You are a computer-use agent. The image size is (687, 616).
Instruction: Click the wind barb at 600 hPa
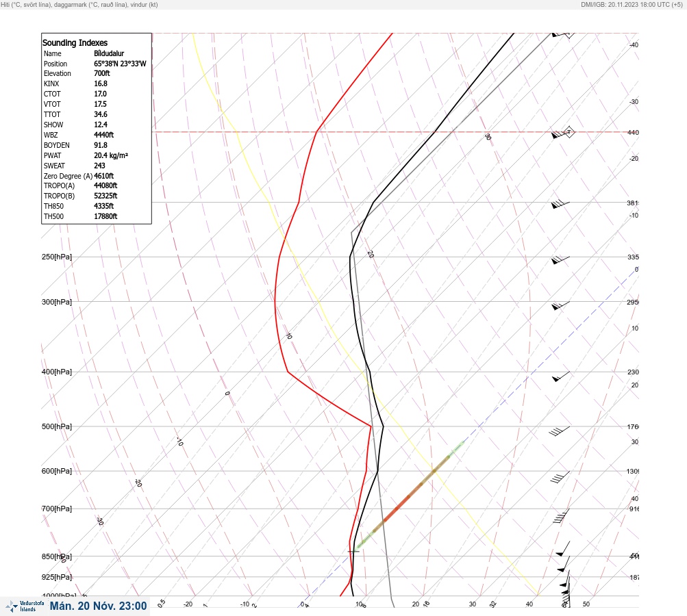pos(560,477)
